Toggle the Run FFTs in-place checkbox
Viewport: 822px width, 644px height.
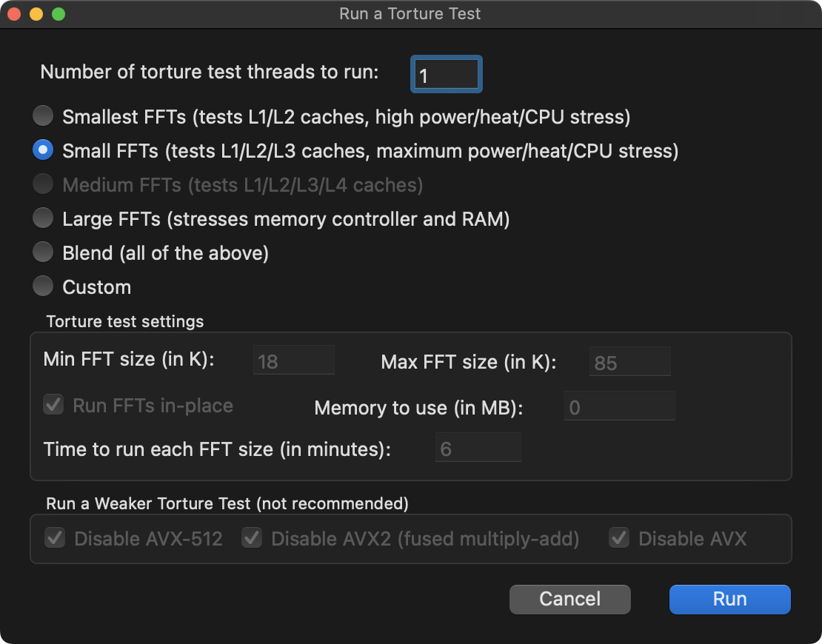click(53, 406)
